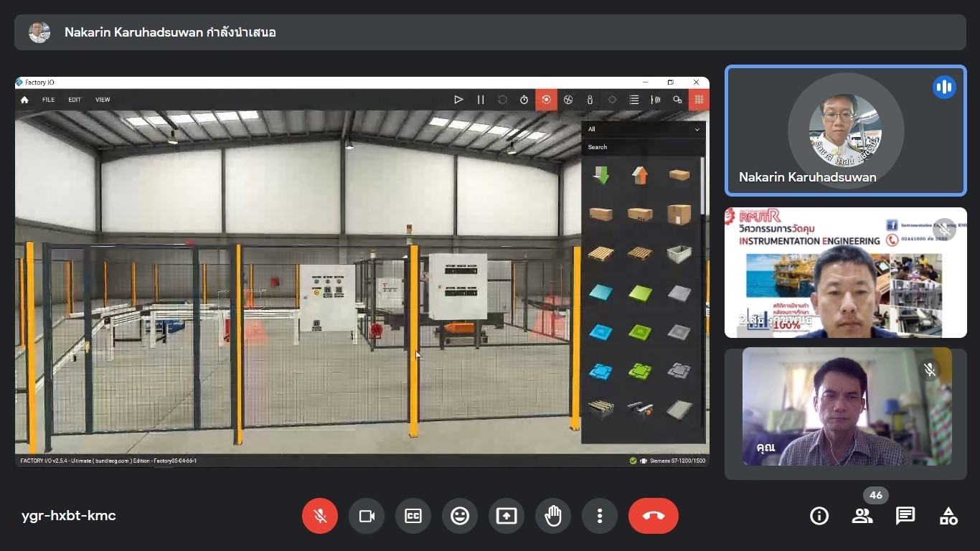
Task: Click the red palette grid icon
Action: pyautogui.click(x=699, y=100)
